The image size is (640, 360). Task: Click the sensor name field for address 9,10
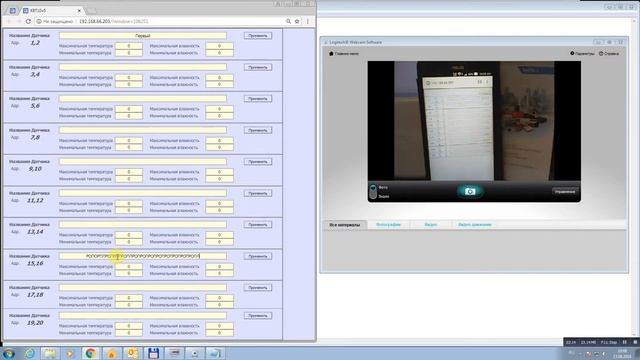[x=143, y=162]
